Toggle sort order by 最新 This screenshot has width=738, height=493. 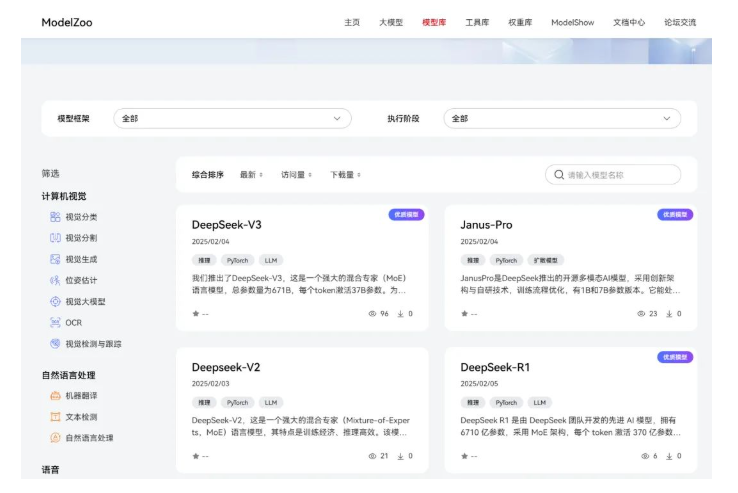[251, 175]
